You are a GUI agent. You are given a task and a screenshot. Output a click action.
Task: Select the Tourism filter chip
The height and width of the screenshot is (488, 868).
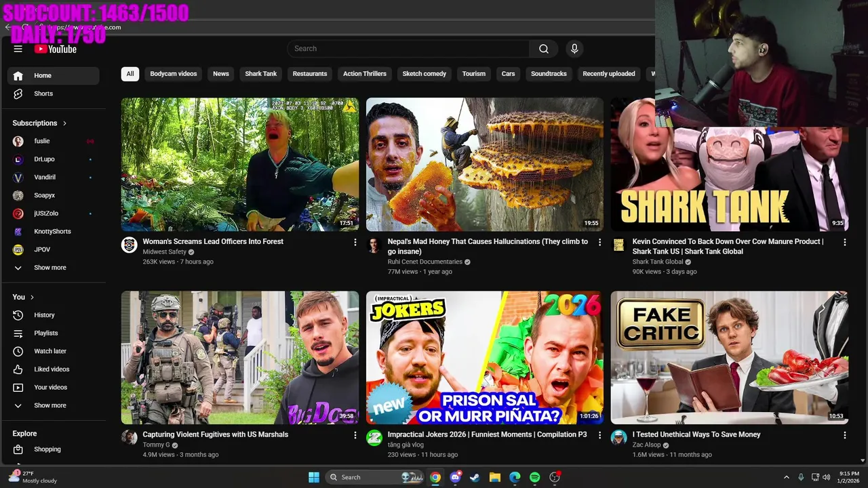(474, 74)
